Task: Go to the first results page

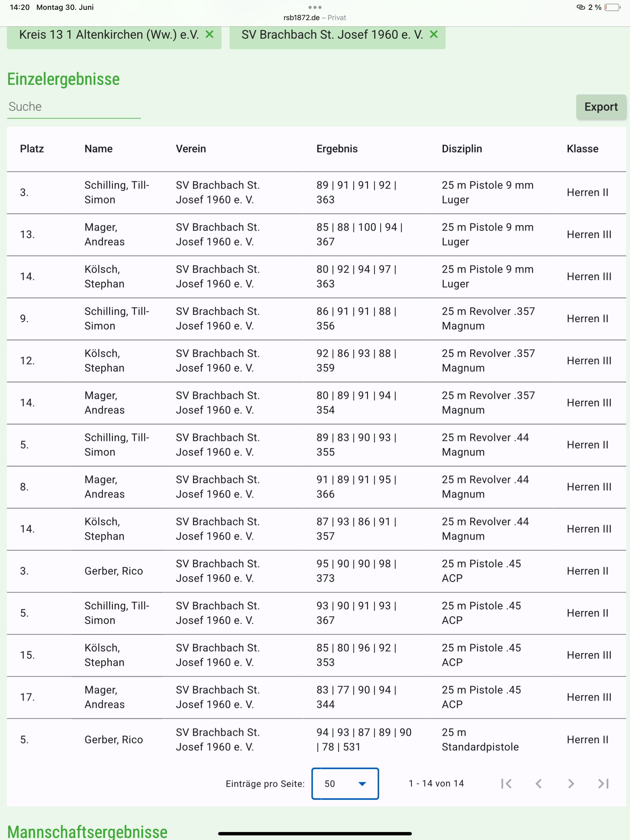Action: pyautogui.click(x=506, y=783)
